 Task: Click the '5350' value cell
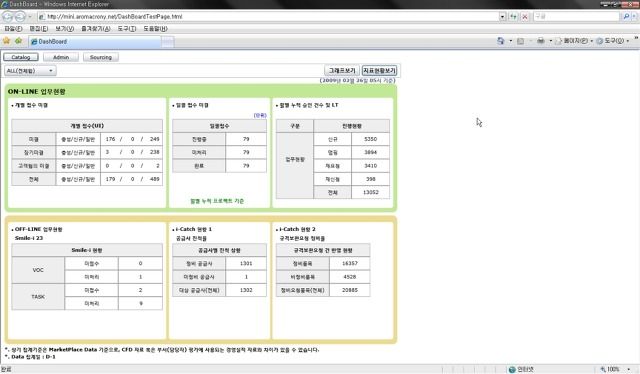click(x=370, y=139)
